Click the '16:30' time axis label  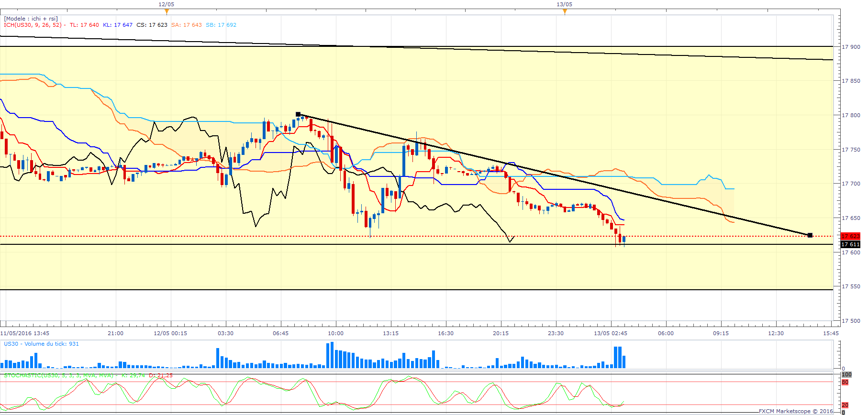pos(446,333)
